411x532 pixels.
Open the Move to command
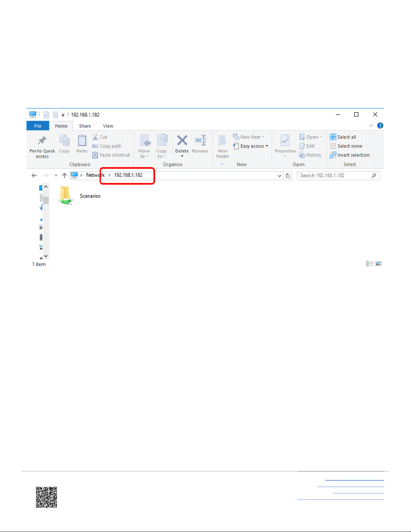pyautogui.click(x=144, y=146)
